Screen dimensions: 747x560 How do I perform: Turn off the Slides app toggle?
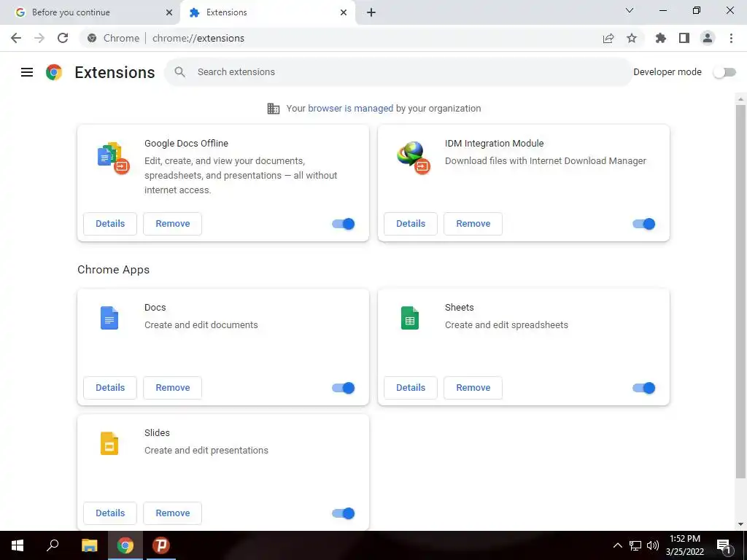tap(344, 513)
